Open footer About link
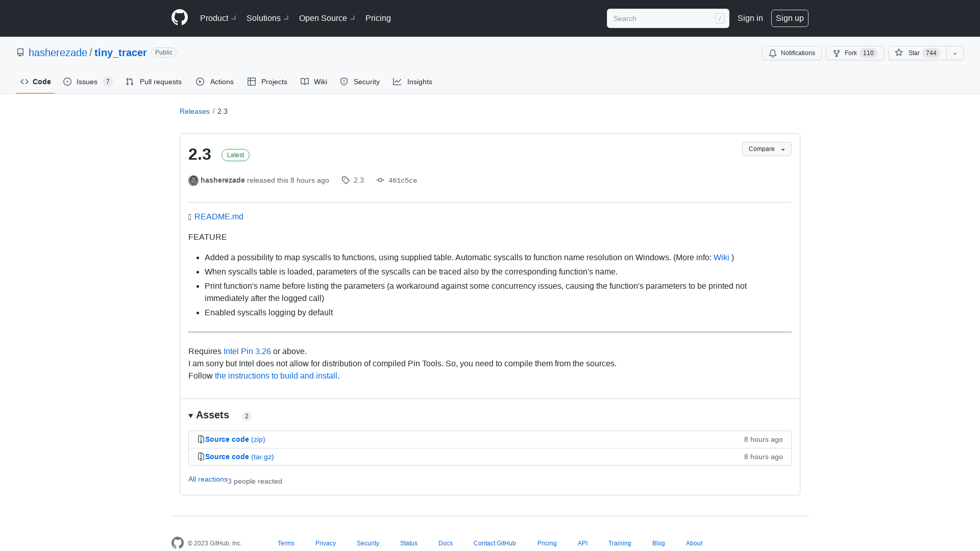This screenshot has height=551, width=980. click(x=694, y=543)
